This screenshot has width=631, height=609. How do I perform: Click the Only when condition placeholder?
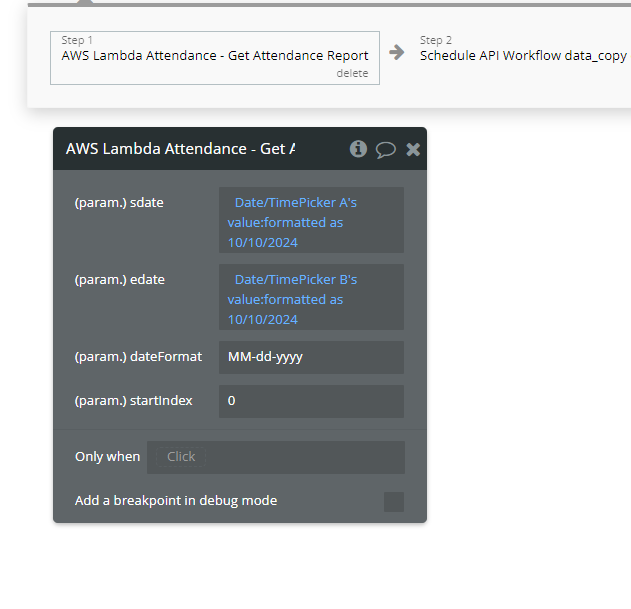(x=181, y=457)
